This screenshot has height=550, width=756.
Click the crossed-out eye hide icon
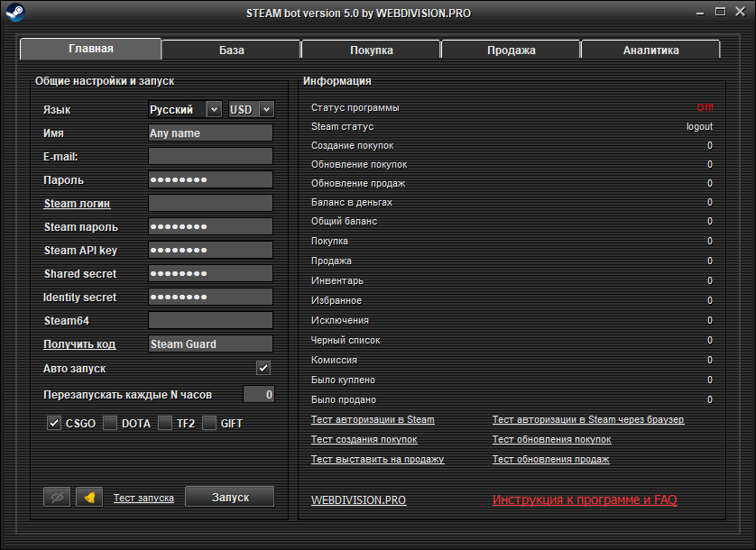[x=57, y=497]
